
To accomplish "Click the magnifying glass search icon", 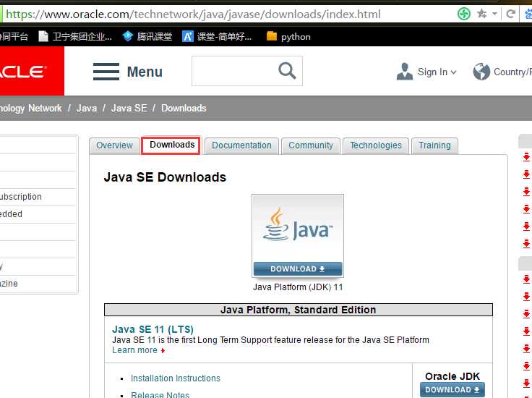I will (x=287, y=71).
